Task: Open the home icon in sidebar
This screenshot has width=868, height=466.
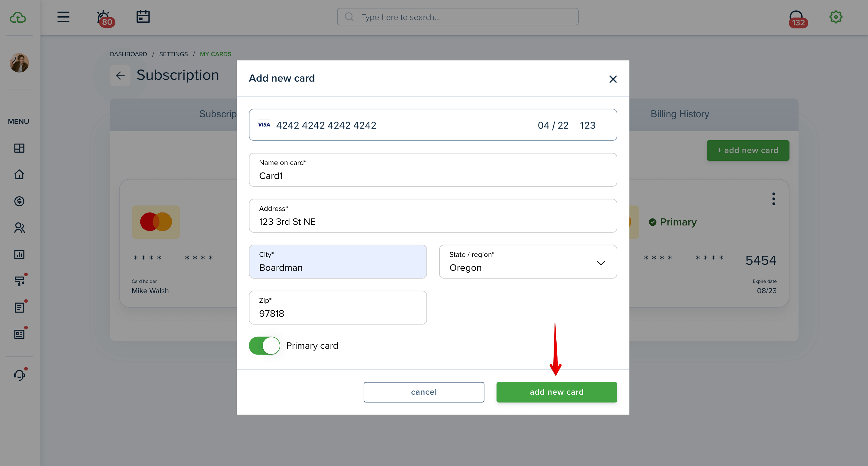Action: pos(19,174)
